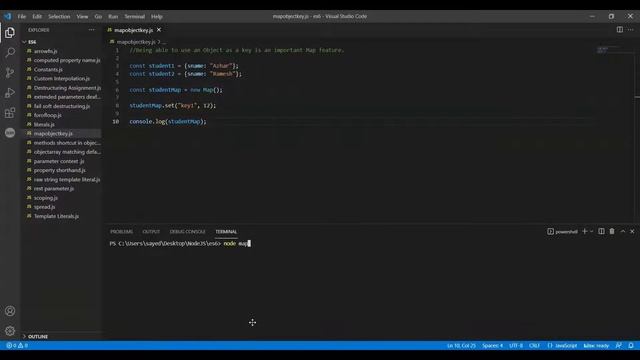Open fail soft destructuring.js file
Viewport: 640px width, 360px height.
(61, 106)
